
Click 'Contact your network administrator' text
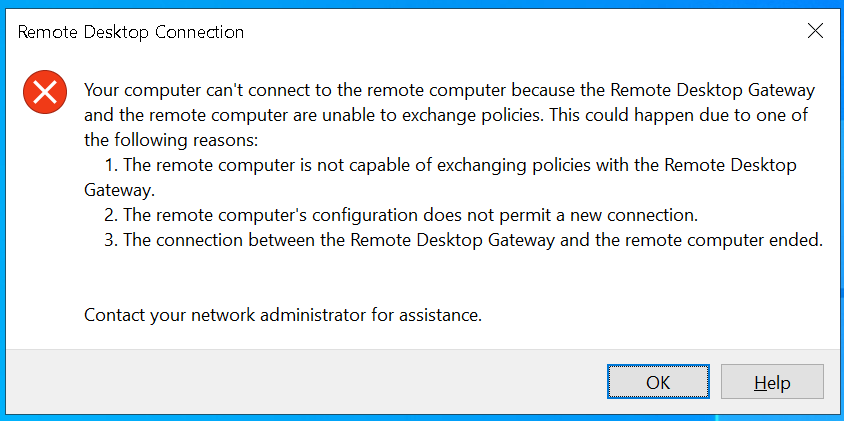(230, 316)
